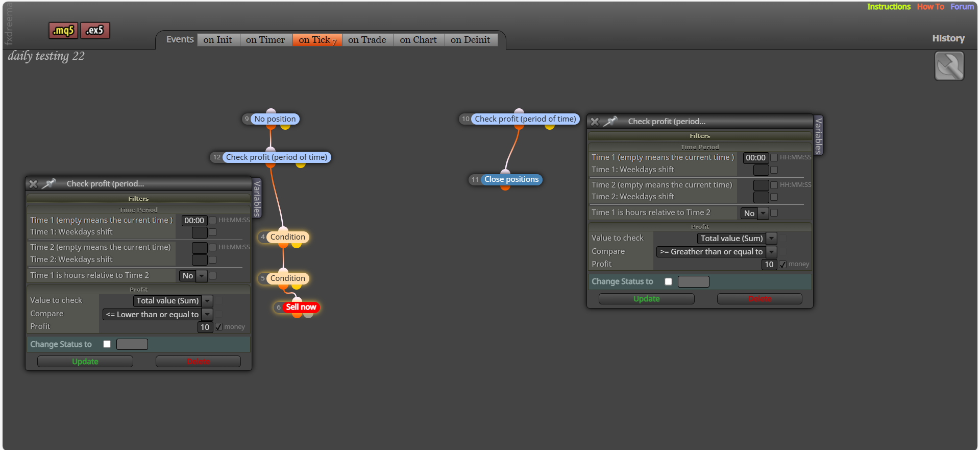Click Delete in left panel
980x450 pixels.
point(198,362)
